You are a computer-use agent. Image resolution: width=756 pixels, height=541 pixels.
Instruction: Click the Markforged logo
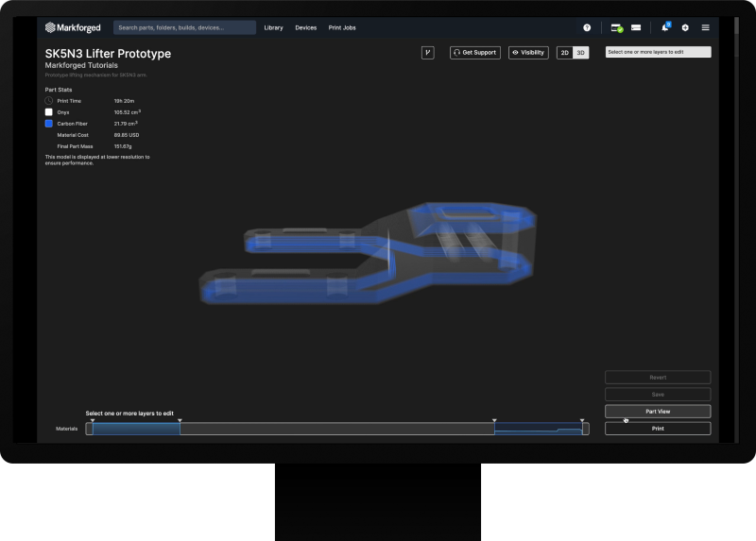point(73,27)
